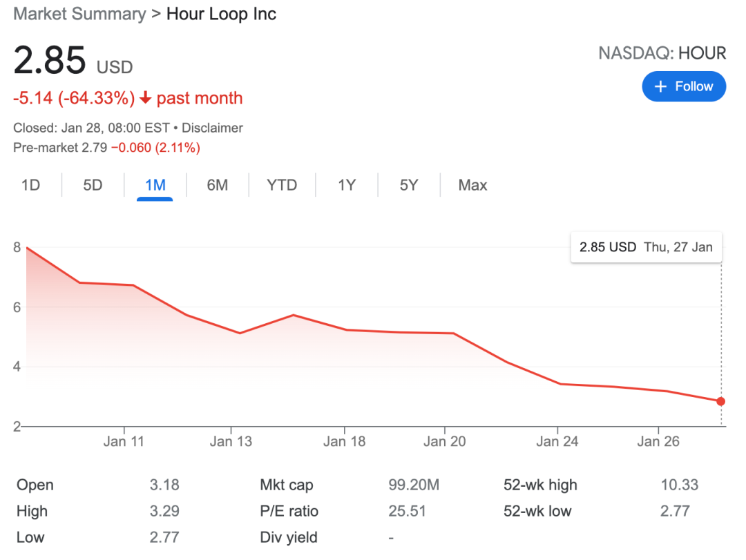The height and width of the screenshot is (560, 746).
Task: Open the Disclaimer link
Action: tap(212, 128)
